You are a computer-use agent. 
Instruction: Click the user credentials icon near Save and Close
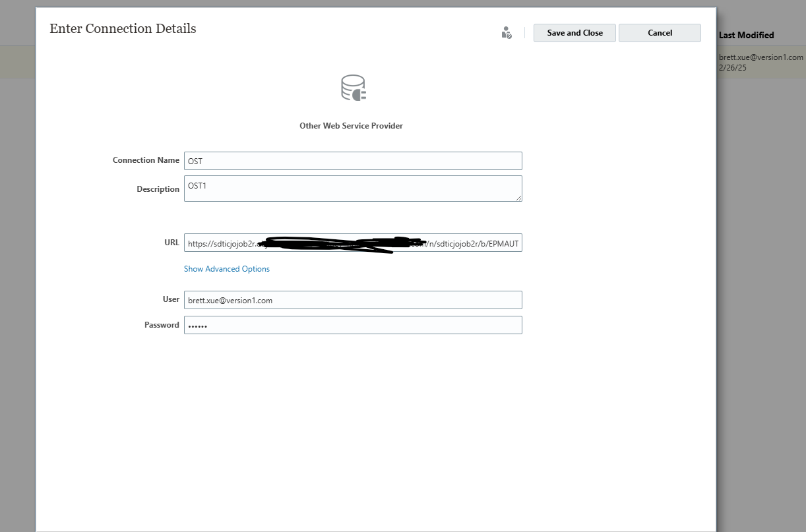[x=505, y=32]
